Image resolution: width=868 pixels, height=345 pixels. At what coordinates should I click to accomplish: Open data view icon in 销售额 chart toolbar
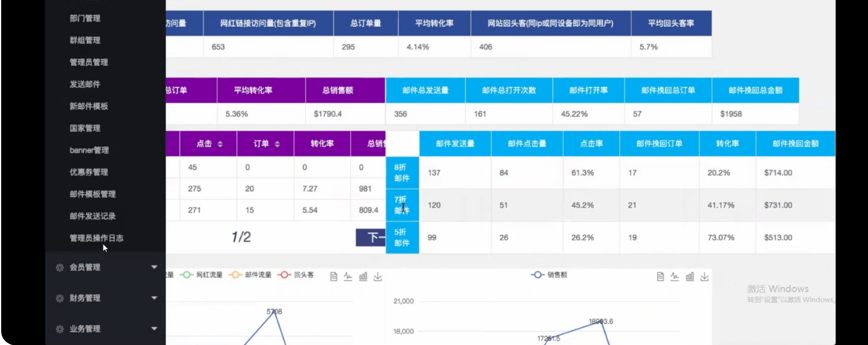[x=660, y=277]
